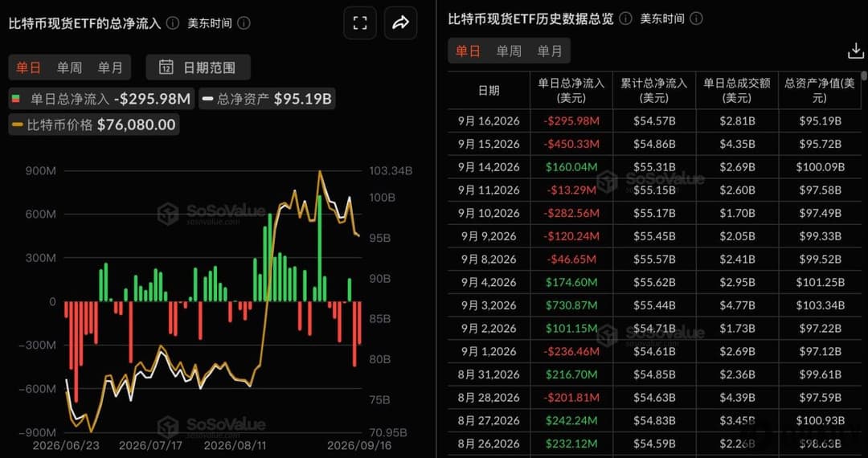Select the $242.24M net inflow cell
The height and width of the screenshot is (458, 868).
point(571,420)
